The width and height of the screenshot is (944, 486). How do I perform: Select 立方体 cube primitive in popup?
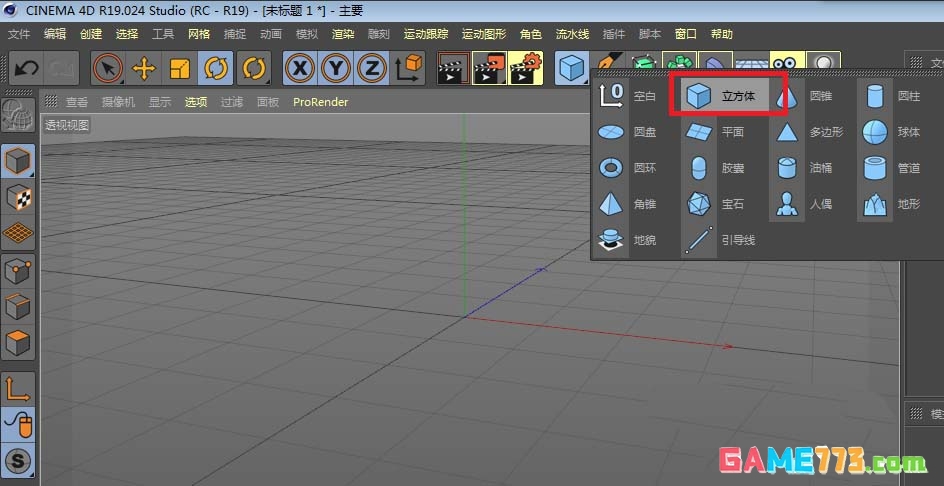727,96
